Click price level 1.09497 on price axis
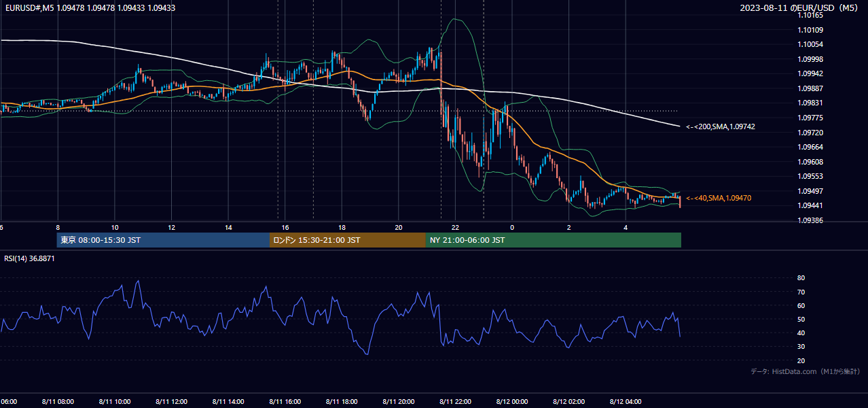The width and height of the screenshot is (868, 408). (810, 191)
